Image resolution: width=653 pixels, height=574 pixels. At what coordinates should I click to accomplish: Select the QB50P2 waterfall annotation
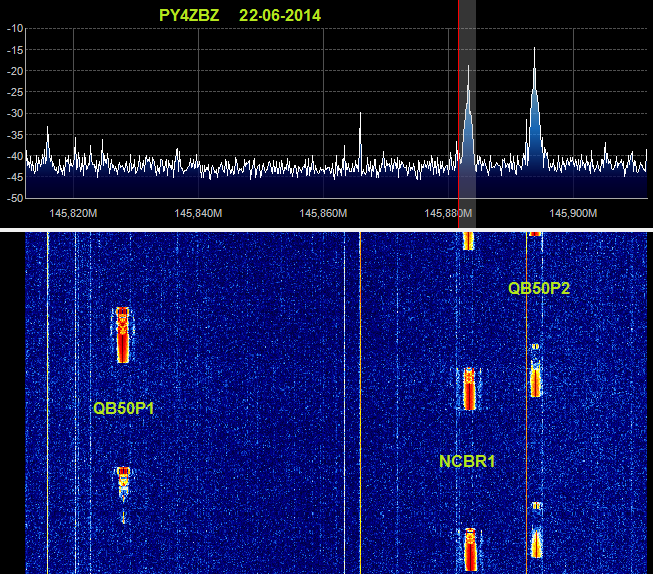(x=539, y=288)
